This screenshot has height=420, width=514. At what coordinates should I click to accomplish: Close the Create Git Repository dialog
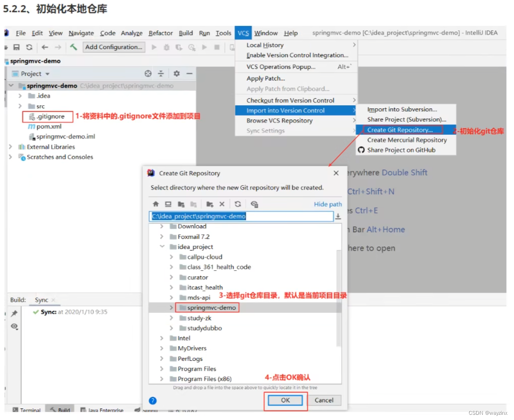[x=336, y=173]
